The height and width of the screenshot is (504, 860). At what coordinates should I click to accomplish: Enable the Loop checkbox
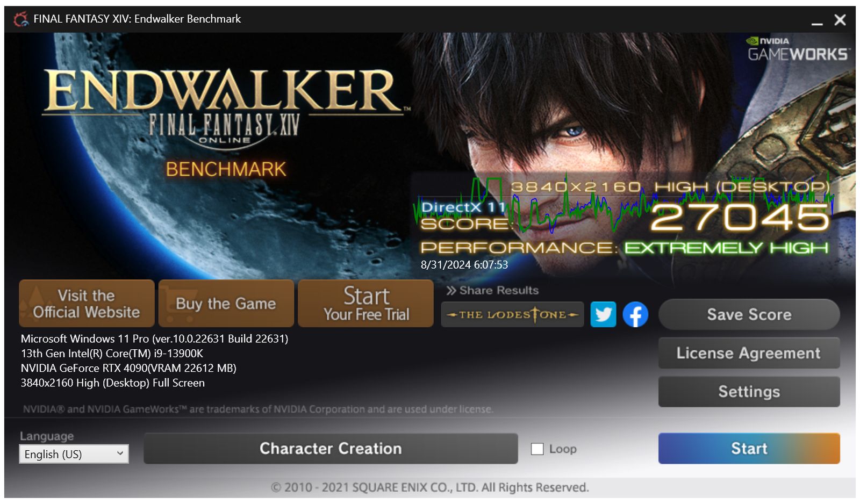(x=537, y=449)
